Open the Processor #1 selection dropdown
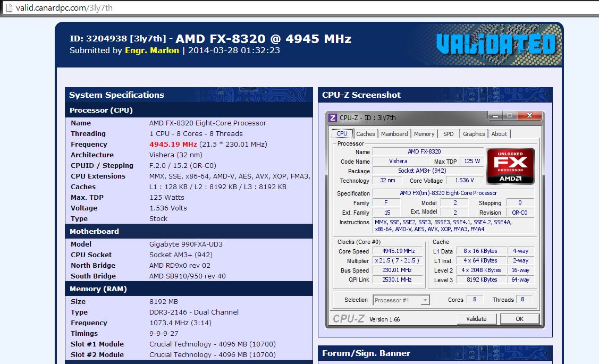This screenshot has height=364, width=599. coord(401,300)
